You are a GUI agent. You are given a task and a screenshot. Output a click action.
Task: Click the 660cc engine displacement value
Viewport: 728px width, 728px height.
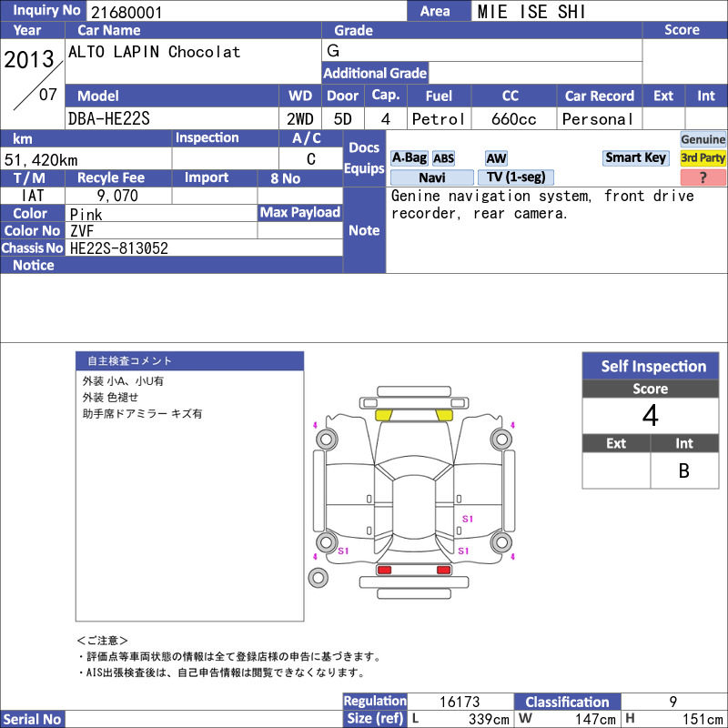coord(513,119)
